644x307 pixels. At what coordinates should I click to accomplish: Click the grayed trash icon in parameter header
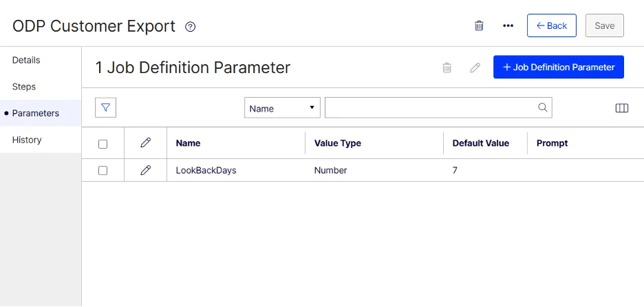[x=447, y=67]
